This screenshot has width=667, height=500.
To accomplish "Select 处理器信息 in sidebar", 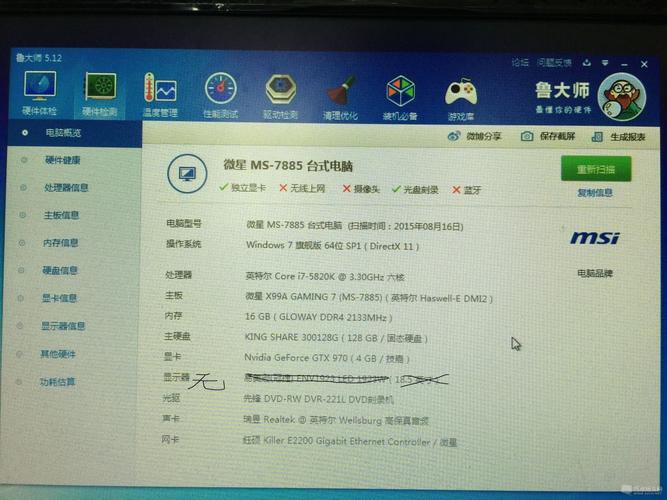I will point(66,188).
